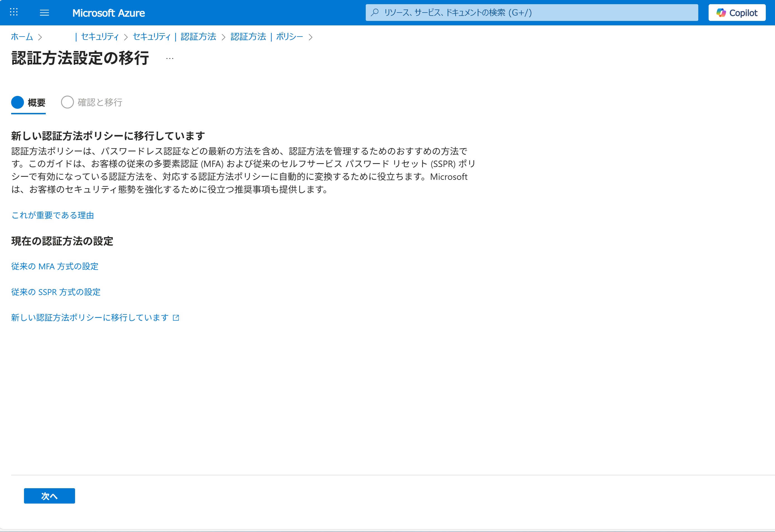Click the search magnifier icon
Screen dimensions: 775x532
tap(375, 13)
